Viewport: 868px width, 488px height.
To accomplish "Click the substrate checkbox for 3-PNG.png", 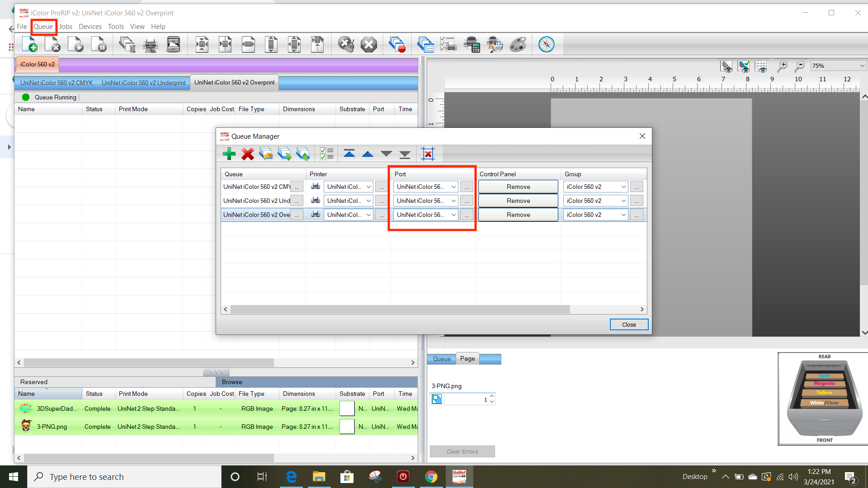I will tap(347, 427).
